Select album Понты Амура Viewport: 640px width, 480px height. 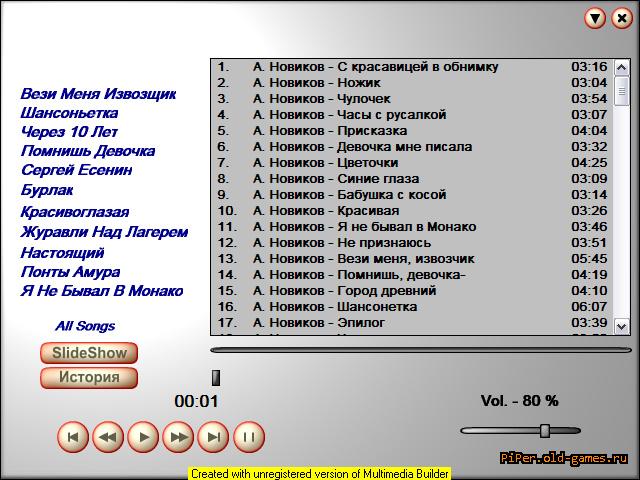(x=70, y=272)
